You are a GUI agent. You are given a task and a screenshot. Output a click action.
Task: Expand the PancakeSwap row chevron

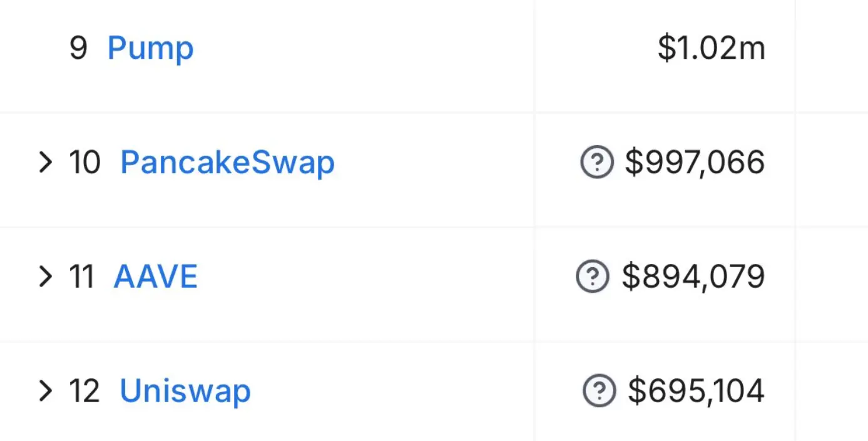point(45,162)
